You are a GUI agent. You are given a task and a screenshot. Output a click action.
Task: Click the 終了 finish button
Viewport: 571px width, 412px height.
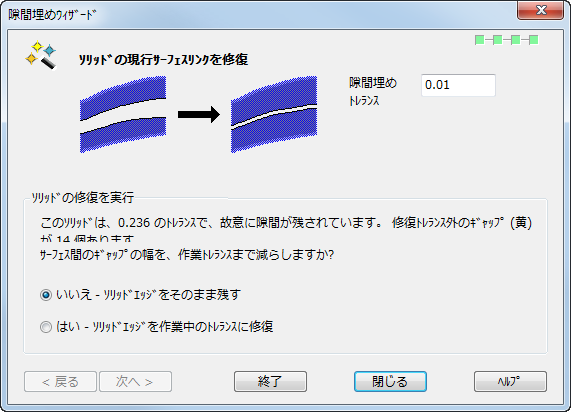pyautogui.click(x=270, y=381)
